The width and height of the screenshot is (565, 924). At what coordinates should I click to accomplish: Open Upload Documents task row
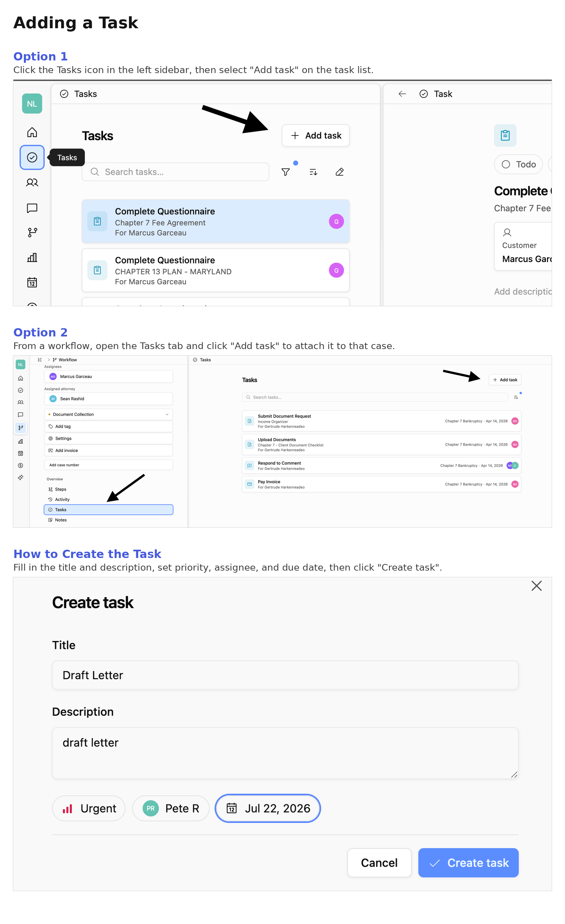click(x=382, y=444)
